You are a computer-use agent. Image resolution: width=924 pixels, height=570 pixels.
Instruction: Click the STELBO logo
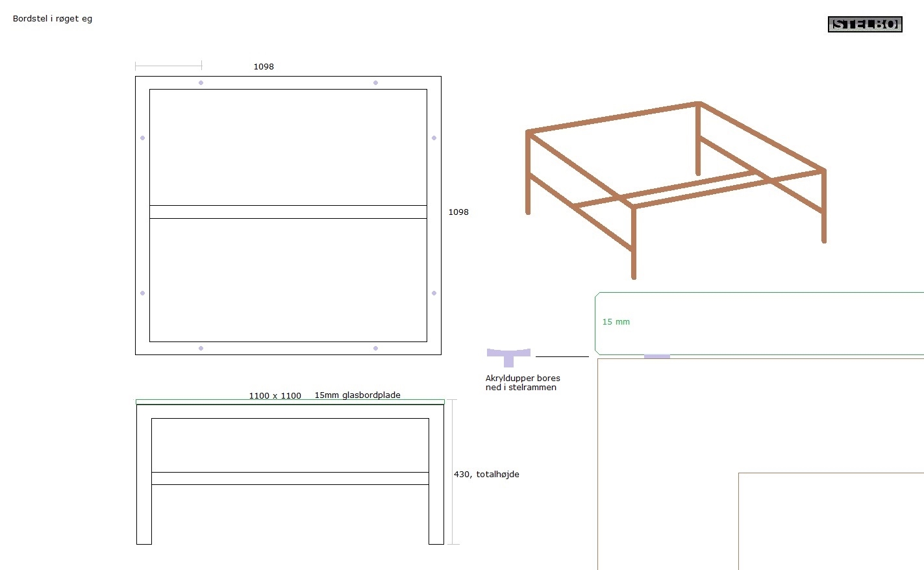pos(865,25)
